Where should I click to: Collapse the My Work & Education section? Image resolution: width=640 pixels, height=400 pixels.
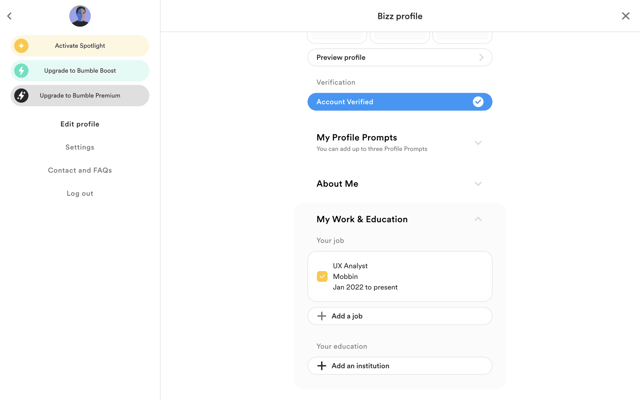[x=478, y=219]
